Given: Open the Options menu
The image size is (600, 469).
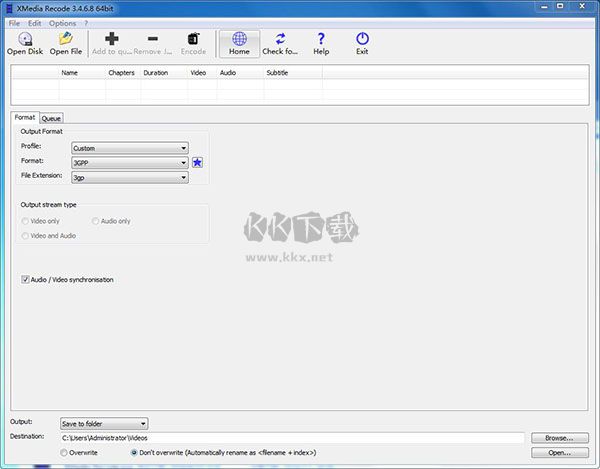Looking at the screenshot, I should [62, 22].
